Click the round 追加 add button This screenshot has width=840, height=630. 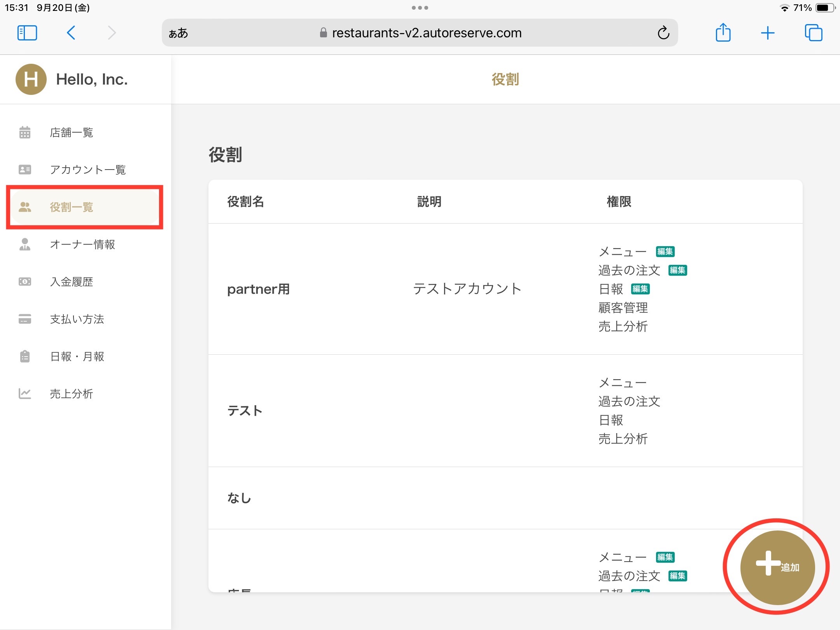777,567
